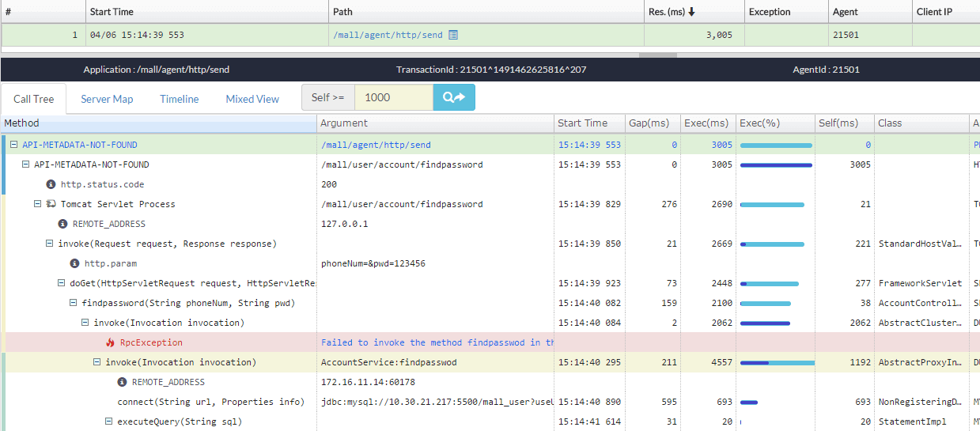Switch to the Server Map tab
Viewport: 980px width, 431px height.
click(107, 99)
